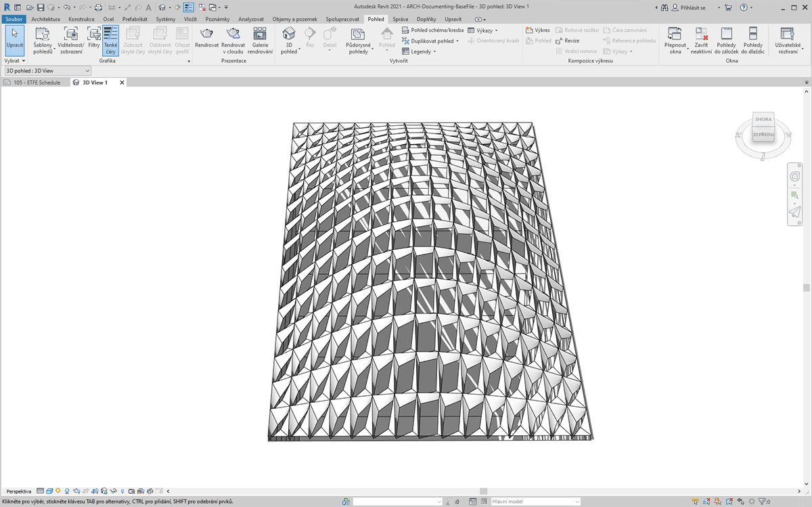Open the Help question mark icon

point(744,7)
